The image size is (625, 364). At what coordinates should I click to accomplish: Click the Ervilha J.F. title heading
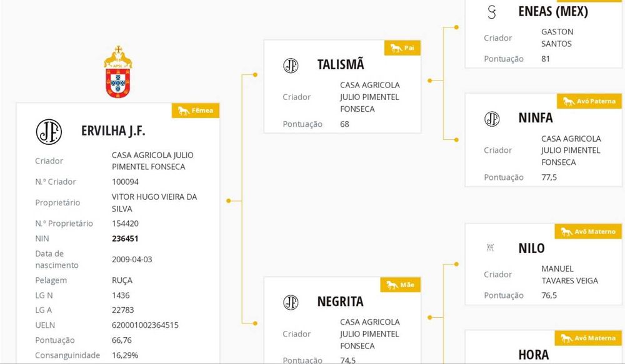click(113, 131)
